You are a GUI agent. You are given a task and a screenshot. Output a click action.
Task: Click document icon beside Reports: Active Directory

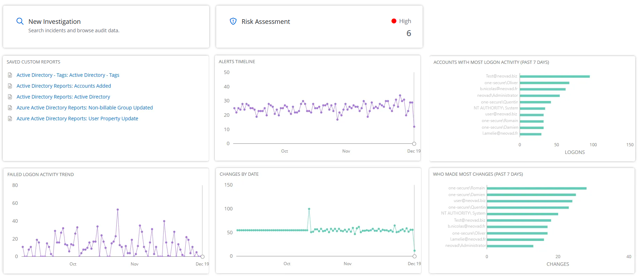10,97
